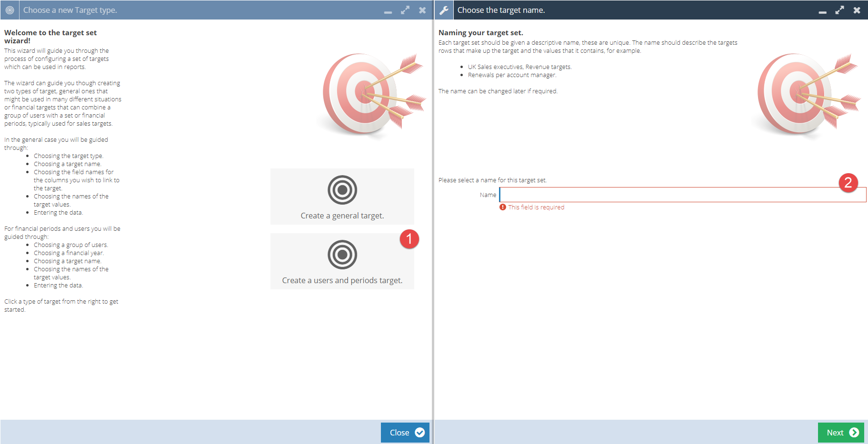This screenshot has width=868, height=444.
Task: Click 'The name can be changed later if required.'
Action: [x=498, y=91]
